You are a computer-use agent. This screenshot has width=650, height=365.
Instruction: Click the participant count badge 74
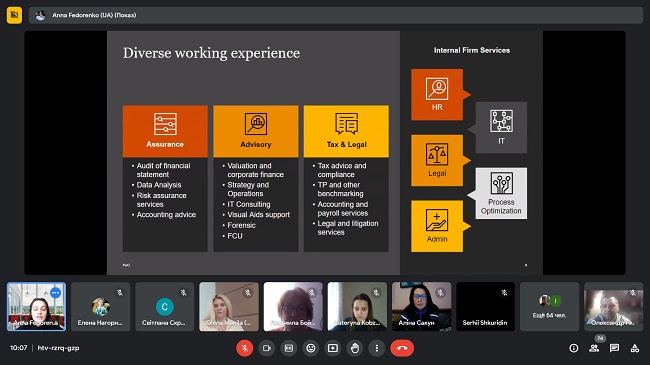click(x=600, y=338)
